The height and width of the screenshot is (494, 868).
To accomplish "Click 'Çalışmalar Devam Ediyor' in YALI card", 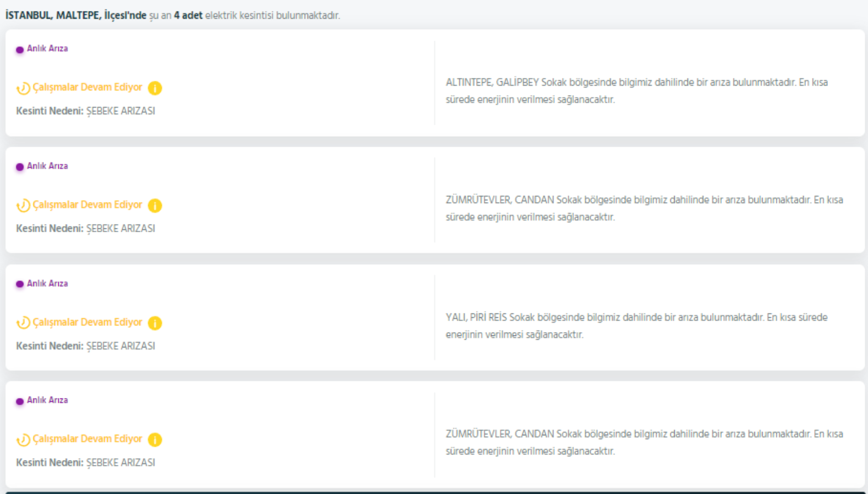I will point(87,322).
